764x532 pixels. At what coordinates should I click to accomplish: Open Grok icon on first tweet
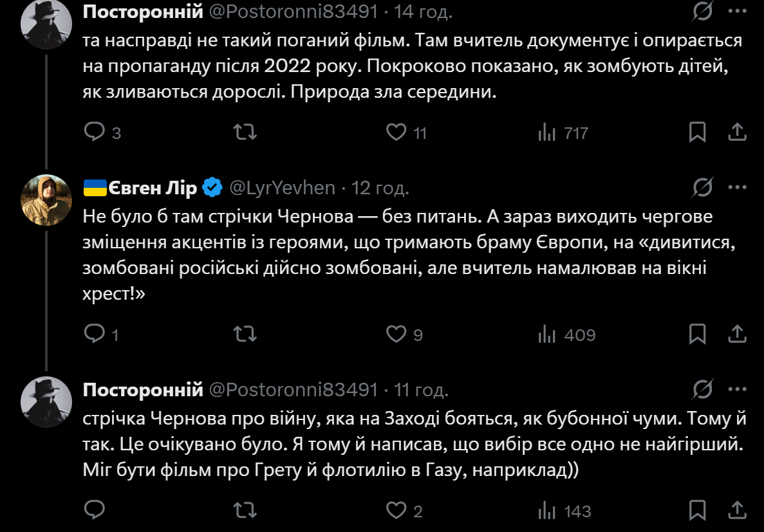702,12
